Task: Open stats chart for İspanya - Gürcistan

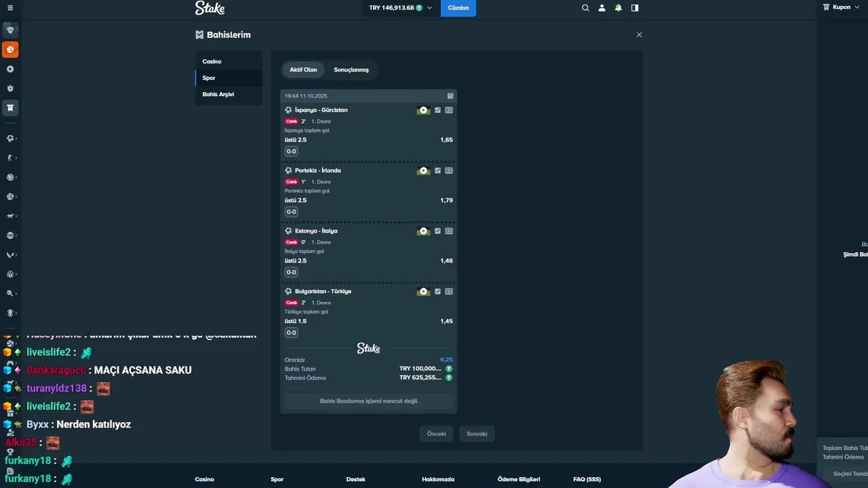Action: coord(437,110)
